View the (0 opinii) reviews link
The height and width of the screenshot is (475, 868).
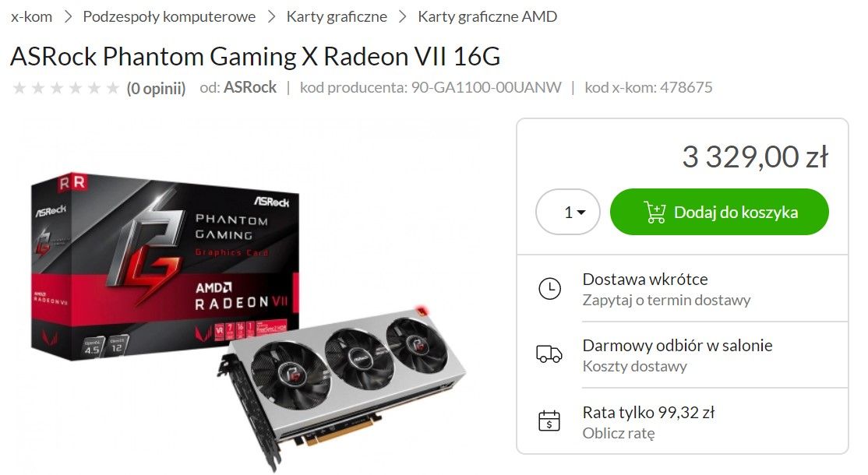point(156,88)
